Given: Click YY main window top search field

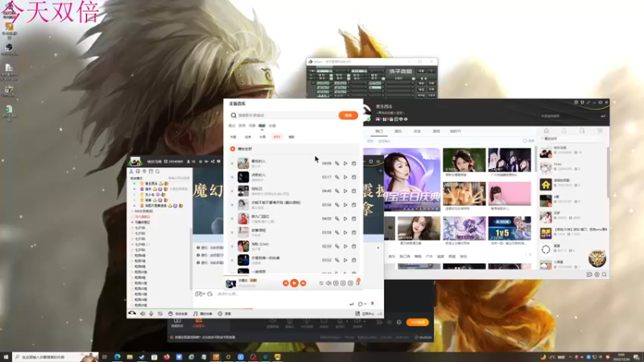Looking at the screenshot, I should tap(569, 116).
